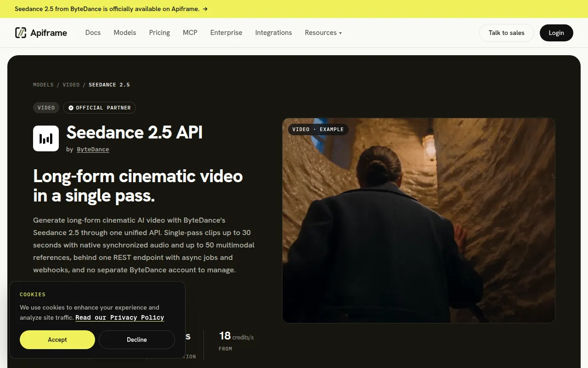This screenshot has height=368, width=588.
Task: Click the VIDEO breadcrumb
Action: pos(71,85)
